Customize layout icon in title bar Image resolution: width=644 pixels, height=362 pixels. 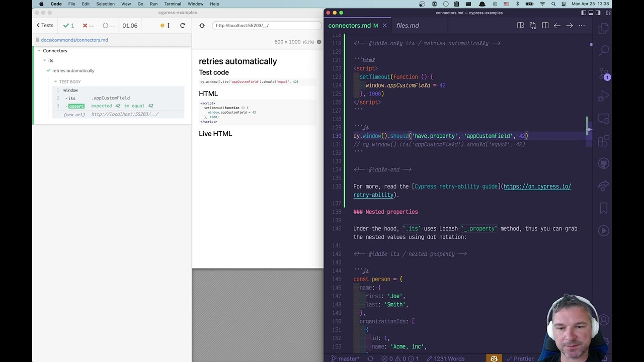608,13
